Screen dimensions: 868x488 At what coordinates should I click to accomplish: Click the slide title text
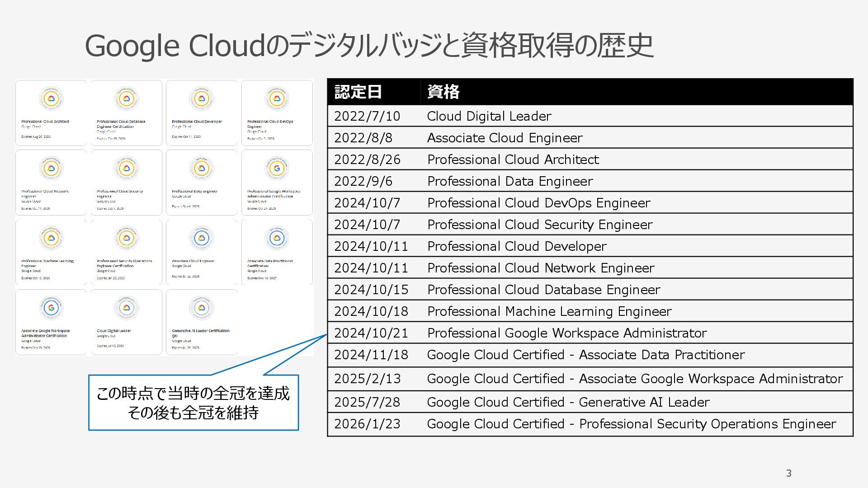(x=369, y=46)
